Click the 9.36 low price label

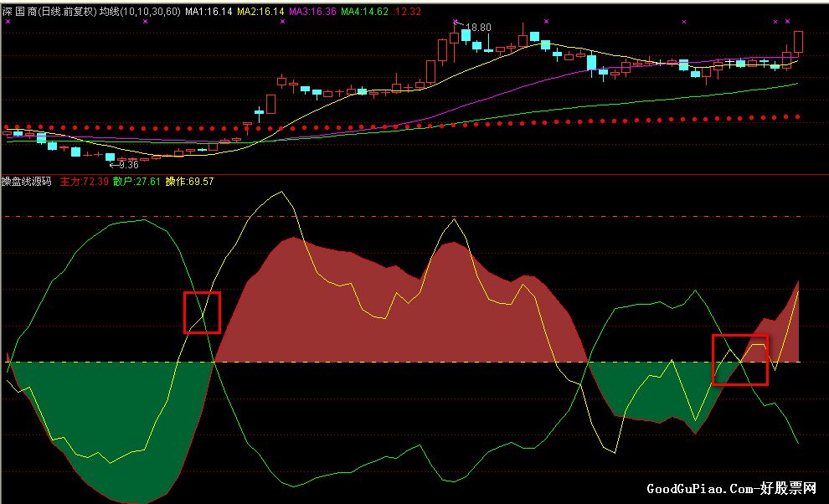coord(128,164)
